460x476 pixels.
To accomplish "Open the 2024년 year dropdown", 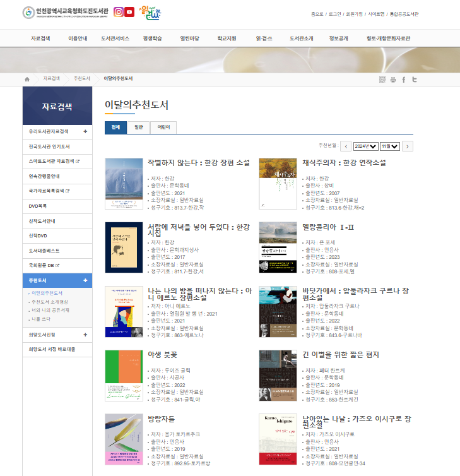I will tap(365, 146).
